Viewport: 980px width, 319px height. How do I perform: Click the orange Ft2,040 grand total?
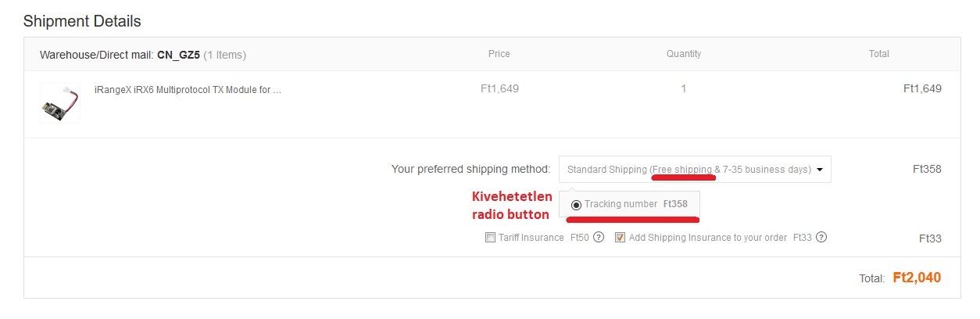[x=917, y=278]
